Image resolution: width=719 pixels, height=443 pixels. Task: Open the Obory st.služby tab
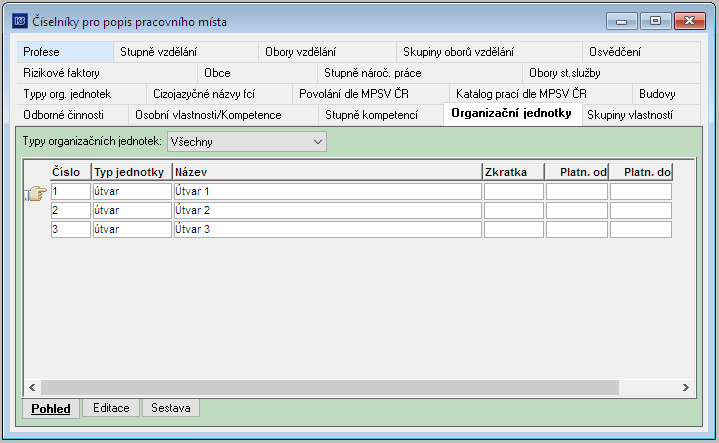(x=611, y=73)
